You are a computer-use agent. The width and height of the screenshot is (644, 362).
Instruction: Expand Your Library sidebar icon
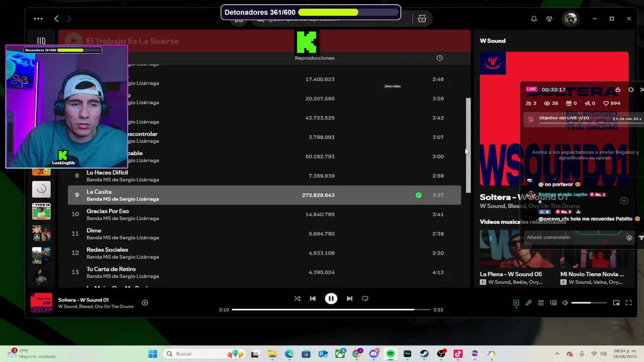(x=41, y=41)
